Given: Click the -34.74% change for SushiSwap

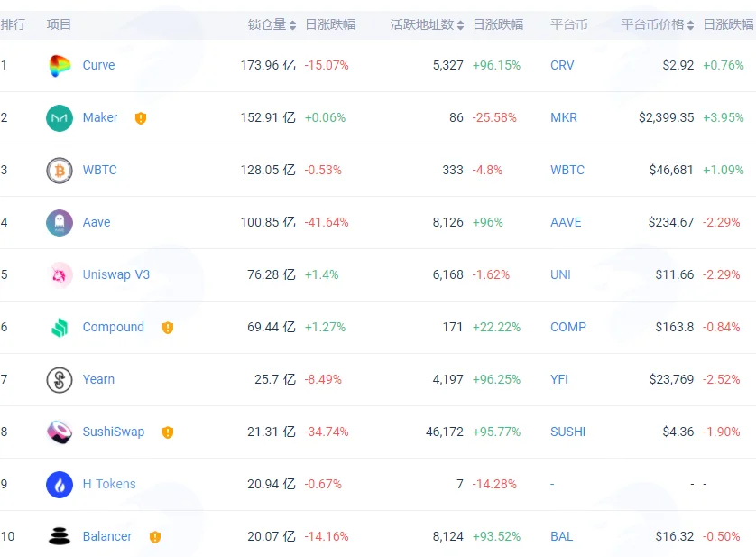Looking at the screenshot, I should pos(327,432).
